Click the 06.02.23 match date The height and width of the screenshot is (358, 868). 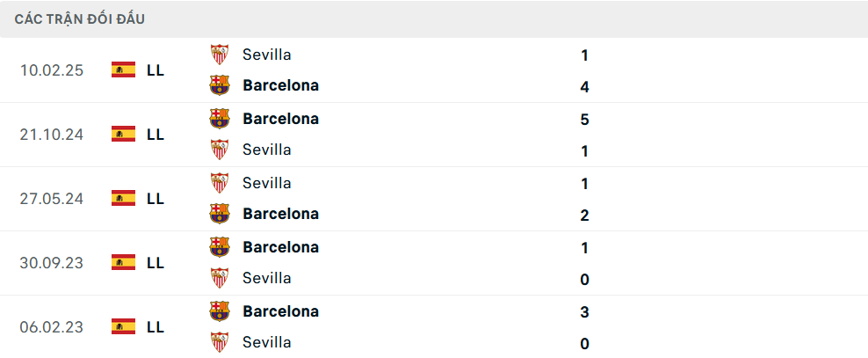[52, 327]
